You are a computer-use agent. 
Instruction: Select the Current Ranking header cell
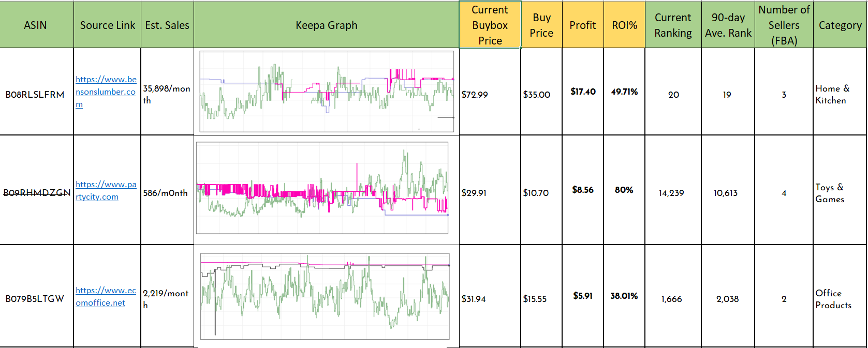pyautogui.click(x=673, y=25)
